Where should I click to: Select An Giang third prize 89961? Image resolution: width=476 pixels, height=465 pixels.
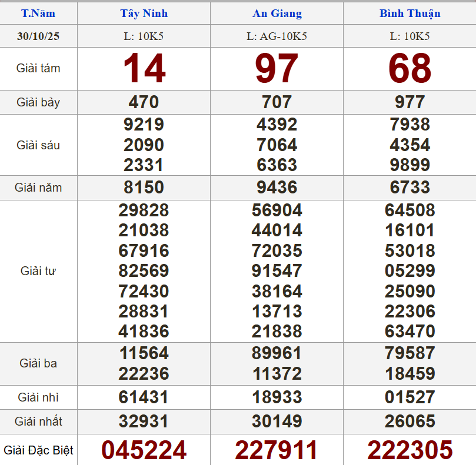pyautogui.click(x=277, y=353)
